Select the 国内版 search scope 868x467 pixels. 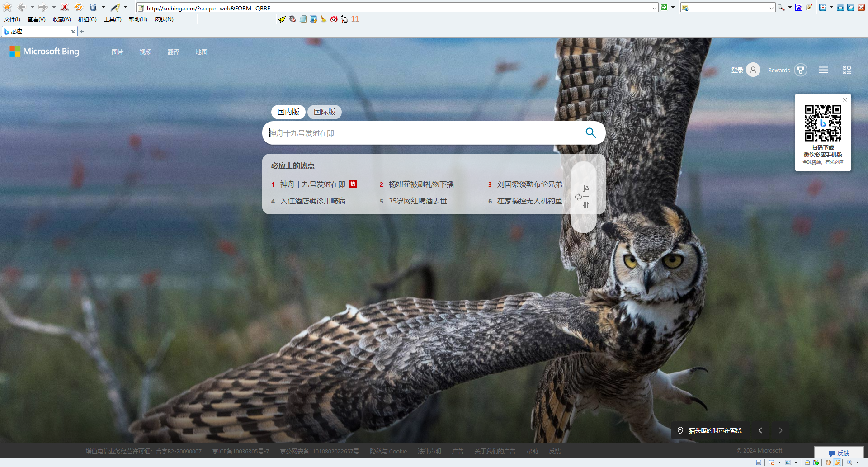point(288,112)
